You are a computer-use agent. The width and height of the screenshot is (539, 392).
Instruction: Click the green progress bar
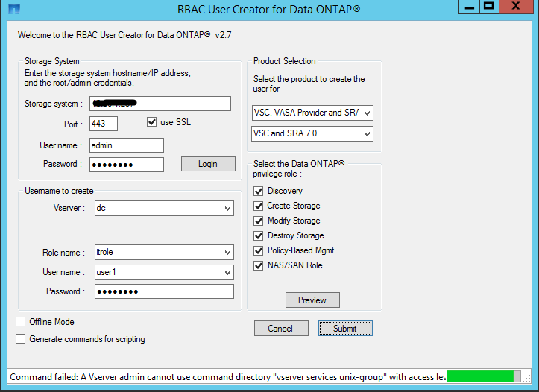pos(483,376)
